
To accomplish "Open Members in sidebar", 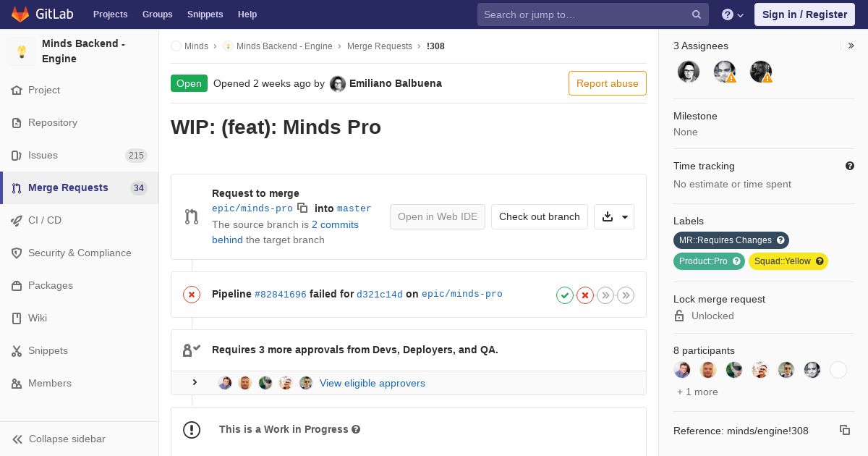I will [x=80, y=383].
